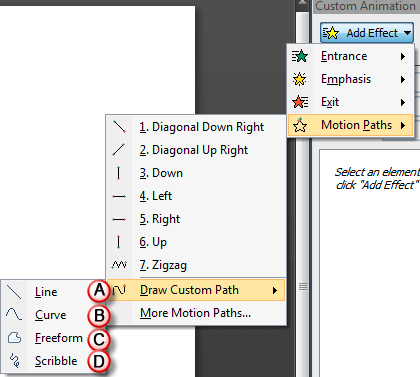Click the vertical scrollbar grip handle
Screen dimensions: 420x377
coord(303,286)
